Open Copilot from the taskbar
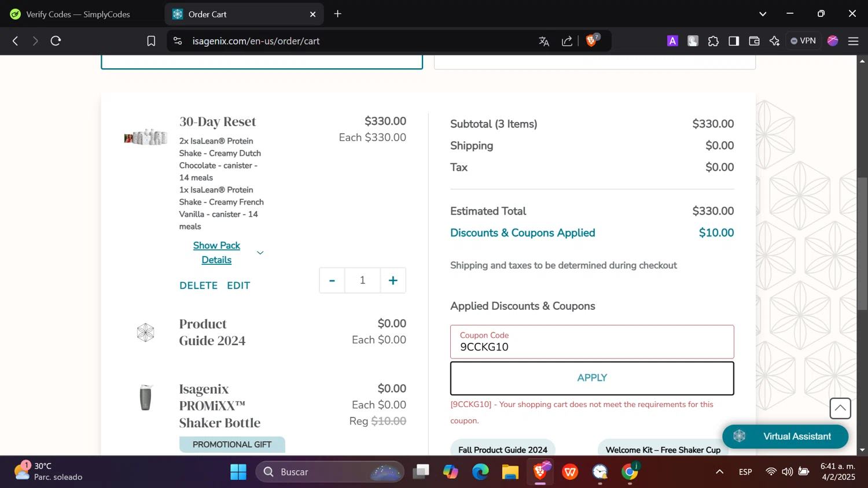This screenshot has height=488, width=868. click(x=451, y=472)
